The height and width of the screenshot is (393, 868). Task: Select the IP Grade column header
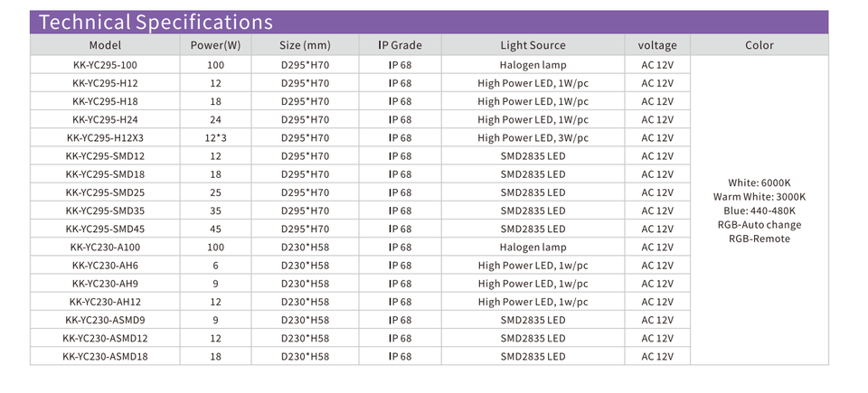400,45
